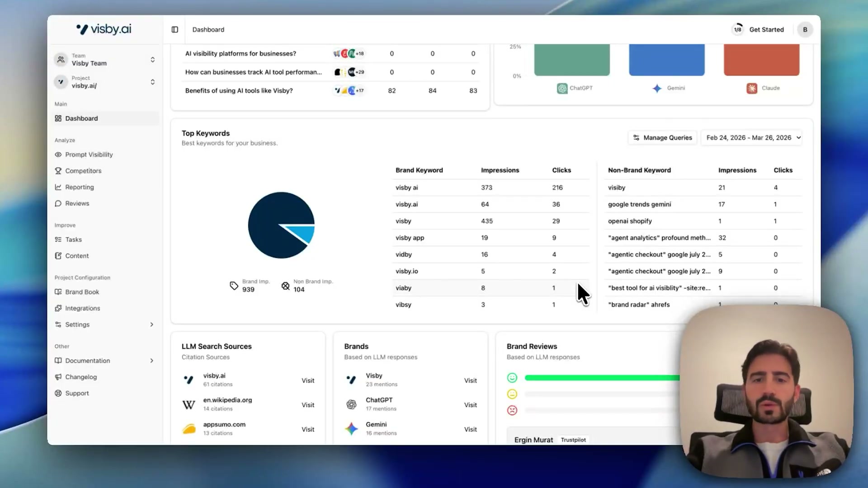This screenshot has width=868, height=488.
Task: Click the Documentation book icon
Action: pyautogui.click(x=58, y=361)
